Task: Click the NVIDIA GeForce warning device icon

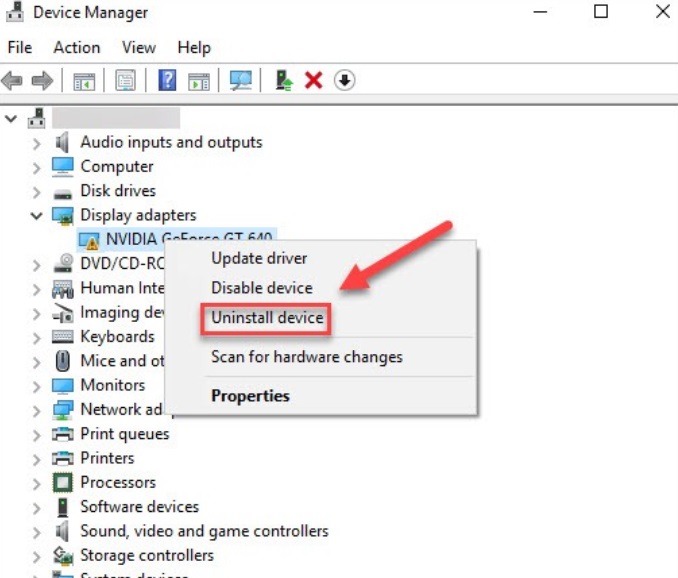Action: tap(89, 240)
